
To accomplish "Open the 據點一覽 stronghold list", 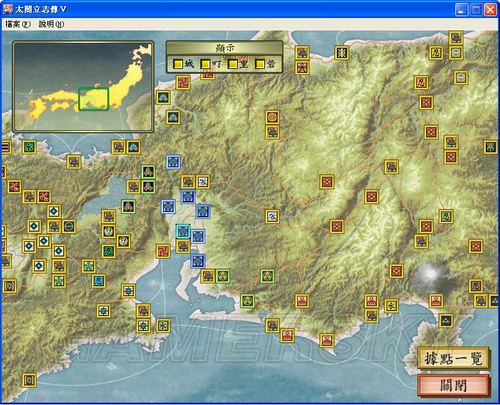I will 453,359.
